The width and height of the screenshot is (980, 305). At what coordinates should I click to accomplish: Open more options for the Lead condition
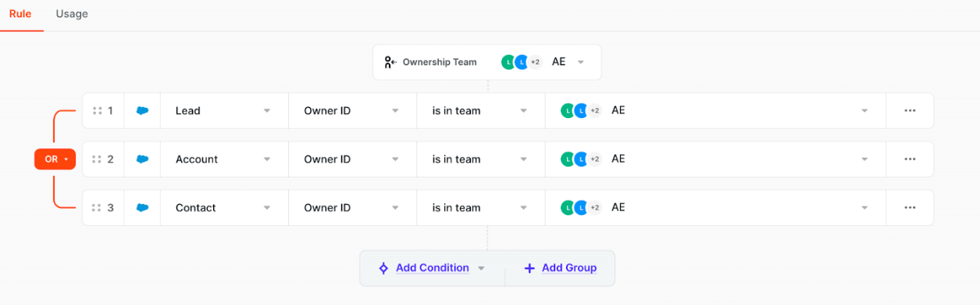(x=910, y=111)
